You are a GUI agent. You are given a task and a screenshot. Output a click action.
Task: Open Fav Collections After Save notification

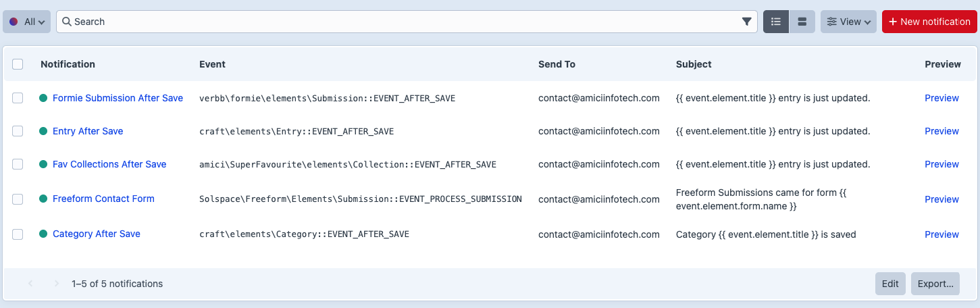click(109, 164)
